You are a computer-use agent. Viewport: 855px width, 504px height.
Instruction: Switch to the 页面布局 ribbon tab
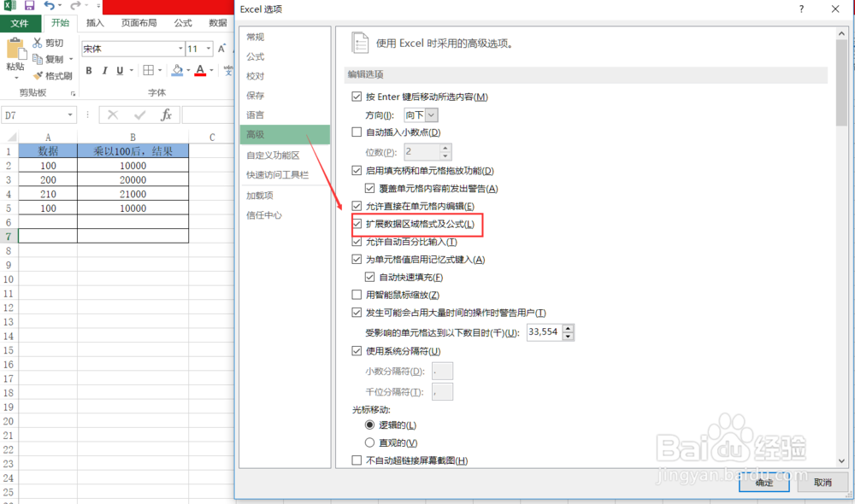point(139,23)
